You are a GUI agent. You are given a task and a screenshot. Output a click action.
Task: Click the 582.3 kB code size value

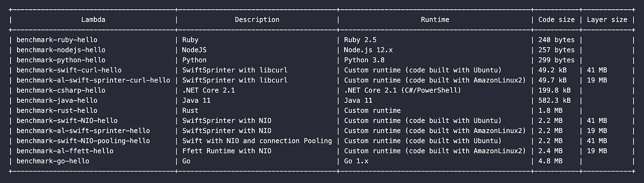pos(554,100)
